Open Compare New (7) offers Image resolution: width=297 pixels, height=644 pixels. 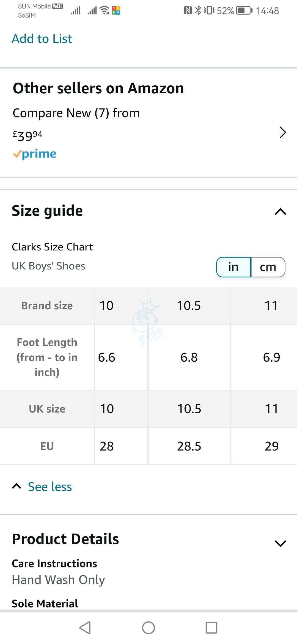76,113
